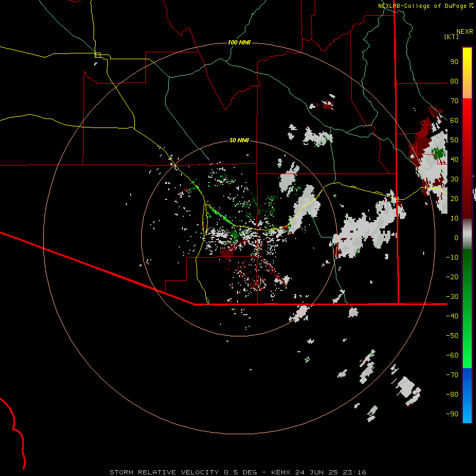476x476 pixels.
Task: Click the -90 value on velocity scale
Action: (x=452, y=414)
